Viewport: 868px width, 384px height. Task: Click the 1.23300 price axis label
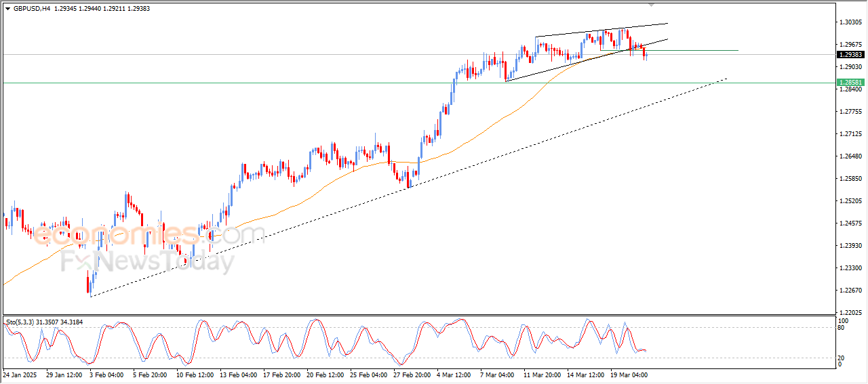(850, 268)
